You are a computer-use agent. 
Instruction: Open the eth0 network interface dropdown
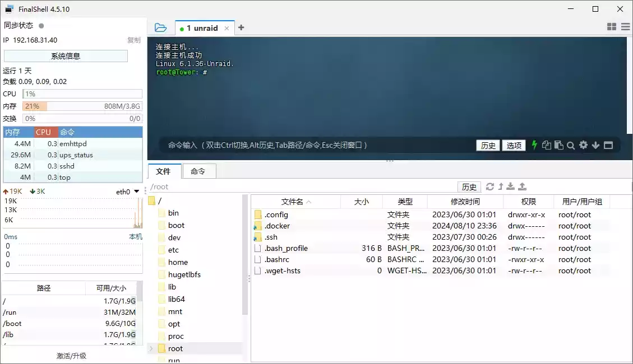(x=128, y=192)
